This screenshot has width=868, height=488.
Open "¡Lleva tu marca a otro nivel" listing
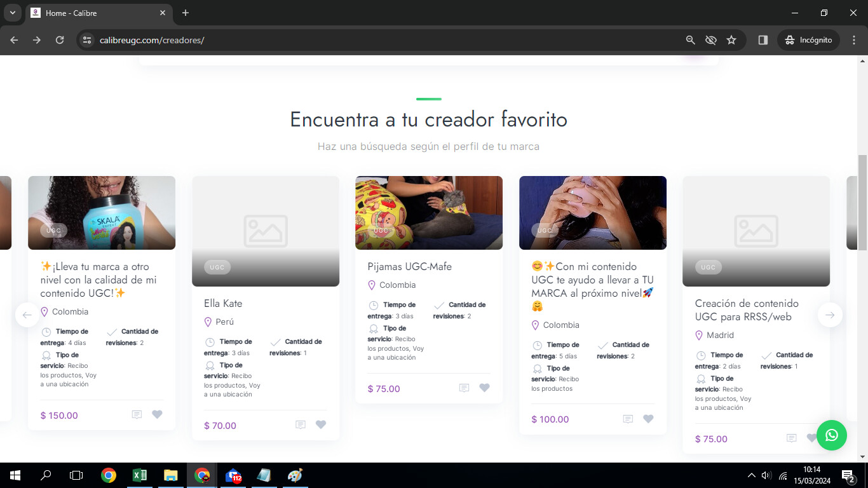tap(98, 280)
